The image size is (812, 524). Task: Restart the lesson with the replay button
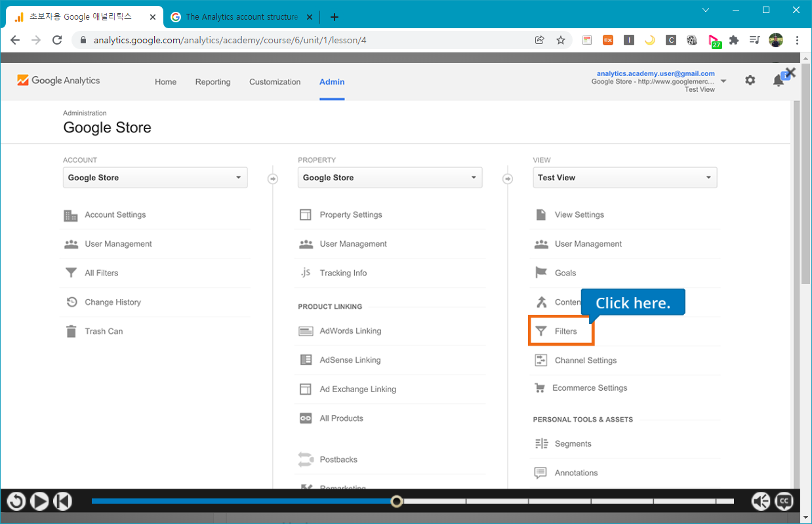[x=16, y=502]
